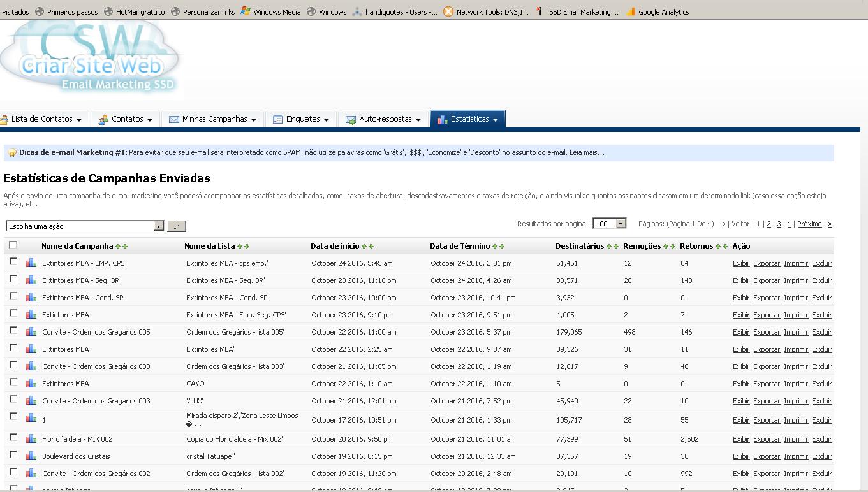868x492 pixels.
Task: Sort Destinatários column descending with down arrow
Action: pos(617,246)
